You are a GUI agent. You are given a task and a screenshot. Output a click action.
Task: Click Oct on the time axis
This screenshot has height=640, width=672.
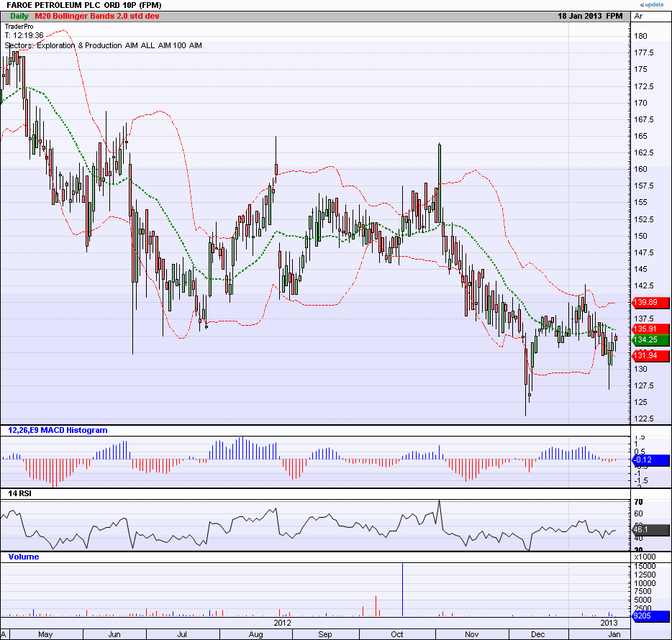pos(396,634)
